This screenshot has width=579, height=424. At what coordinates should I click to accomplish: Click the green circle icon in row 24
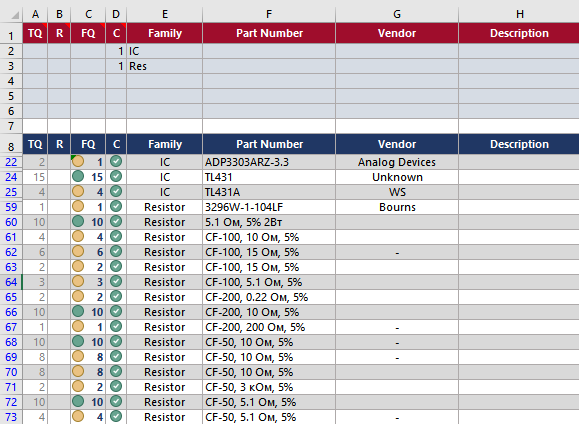[x=78, y=177]
